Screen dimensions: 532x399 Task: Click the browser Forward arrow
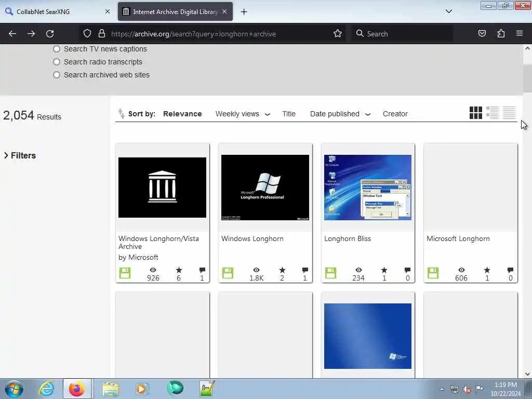pyautogui.click(x=31, y=34)
